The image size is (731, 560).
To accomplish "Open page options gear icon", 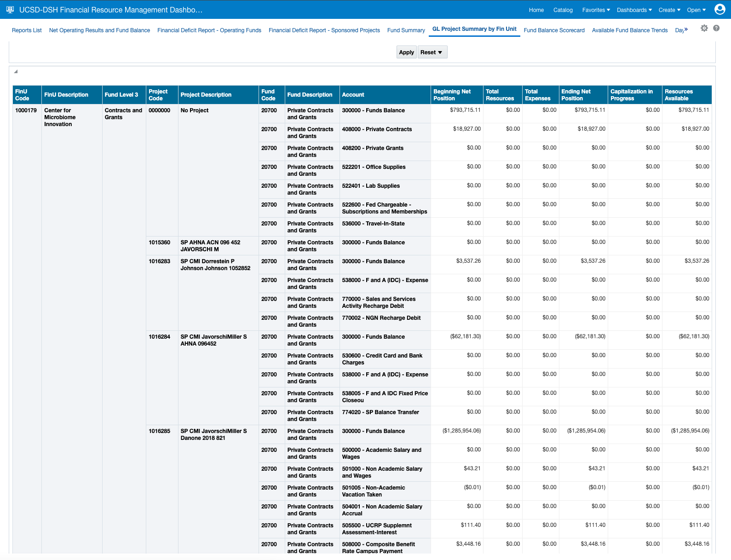I will 704,28.
